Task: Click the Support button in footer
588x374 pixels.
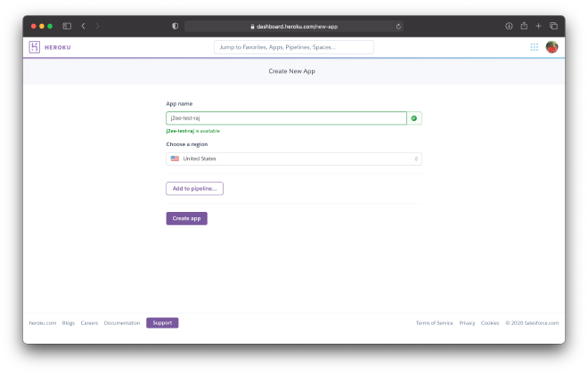Action: 162,322
